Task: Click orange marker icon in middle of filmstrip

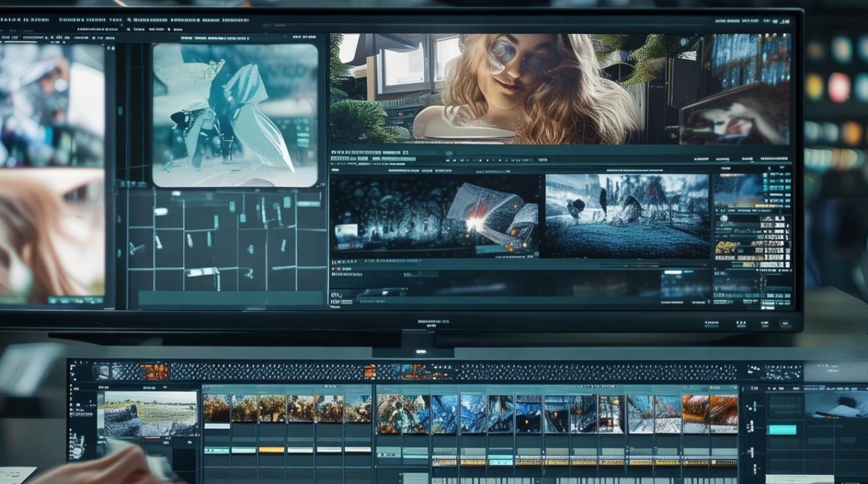Action: pyautogui.click(x=370, y=372)
